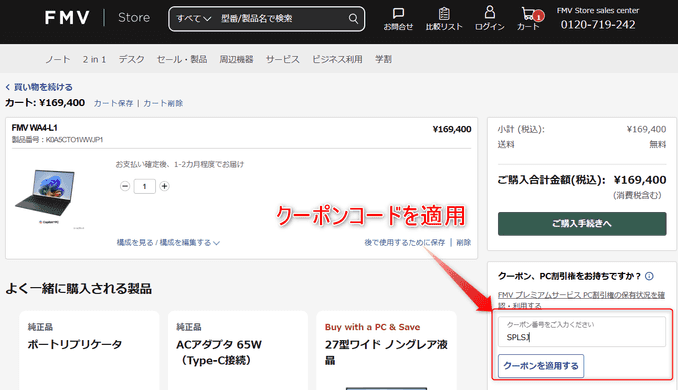Open the セール・製品 menu
Viewport: 678px width, 390px height.
tap(182, 59)
